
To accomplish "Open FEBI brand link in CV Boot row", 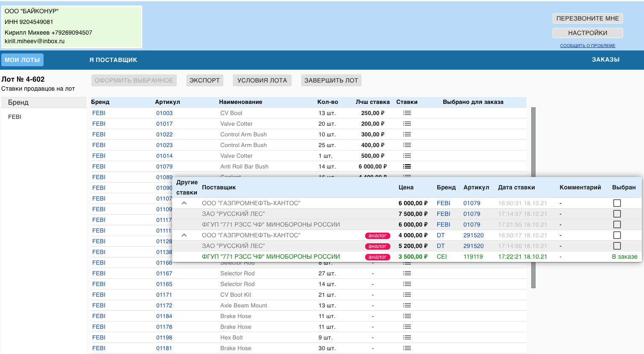I will 99,113.
